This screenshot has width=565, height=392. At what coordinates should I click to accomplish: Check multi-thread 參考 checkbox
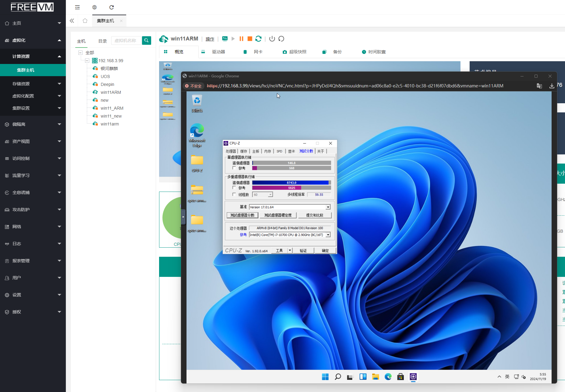point(234,188)
